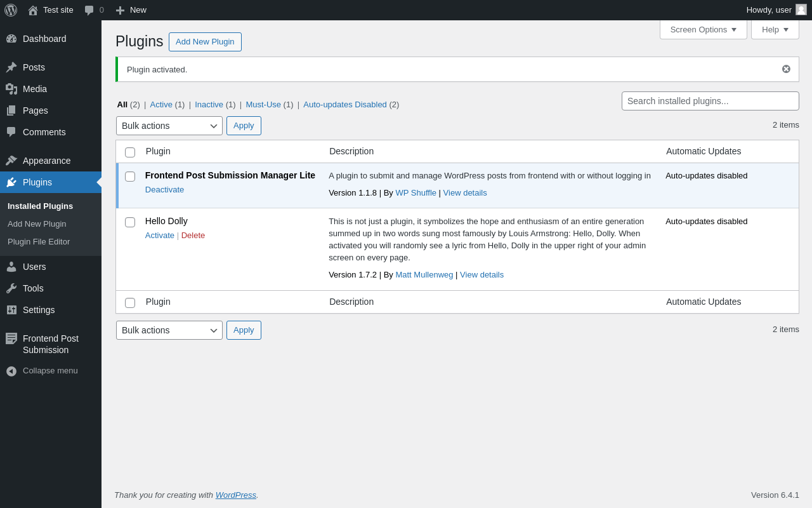Deactivate Frontend Post Submission Manager Lite
Screen dimensions: 812x508
164,190
